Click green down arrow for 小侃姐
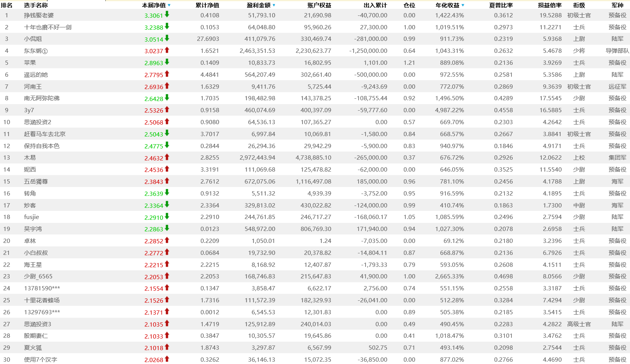This screenshot has height=364, width=630. pos(167,38)
